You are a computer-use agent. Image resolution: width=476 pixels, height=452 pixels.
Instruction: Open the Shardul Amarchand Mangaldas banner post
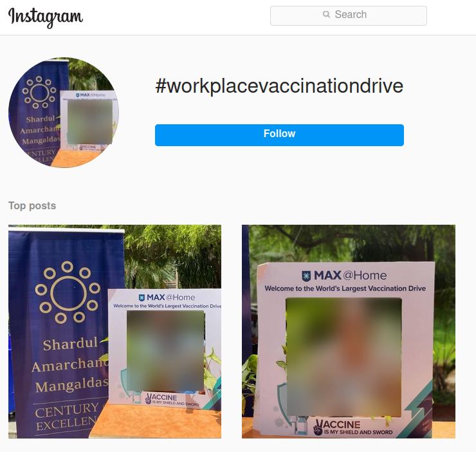pos(114,332)
